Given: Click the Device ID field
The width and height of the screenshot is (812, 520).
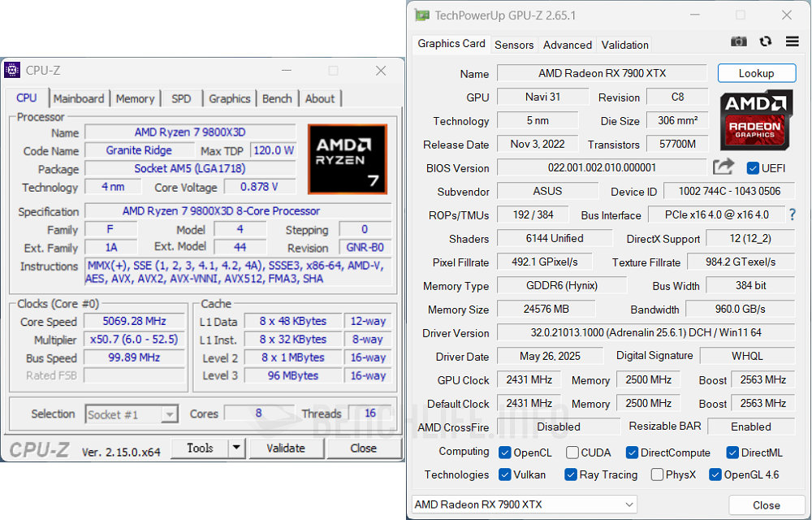Looking at the screenshot, I should pos(729,191).
